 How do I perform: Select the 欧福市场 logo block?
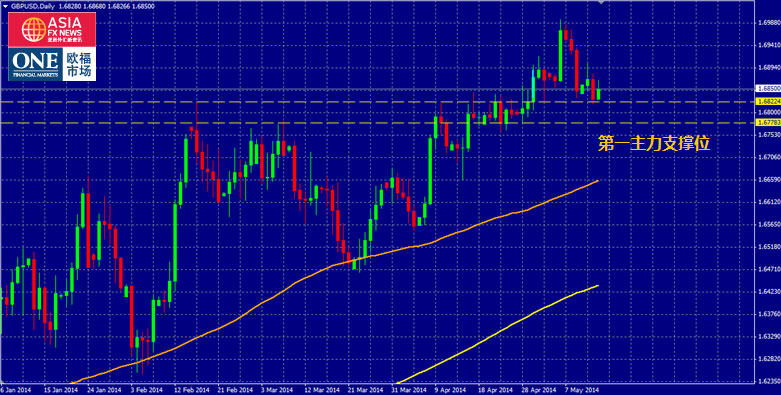[79, 64]
